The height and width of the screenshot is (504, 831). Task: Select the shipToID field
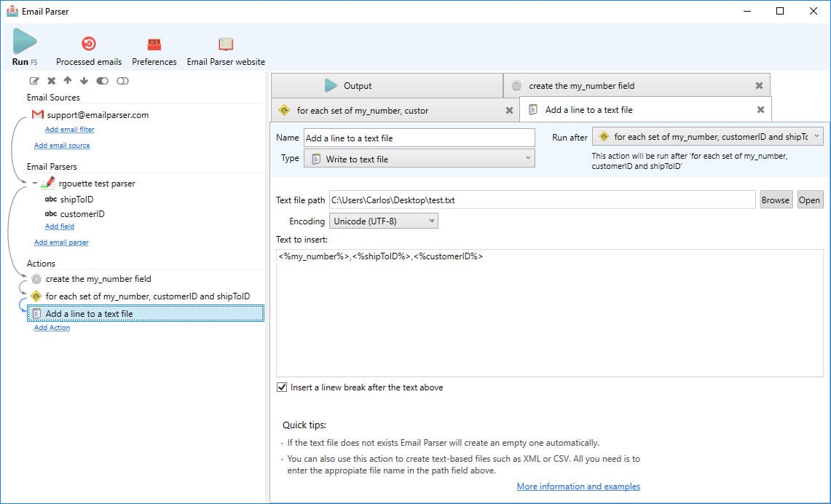tap(77, 200)
